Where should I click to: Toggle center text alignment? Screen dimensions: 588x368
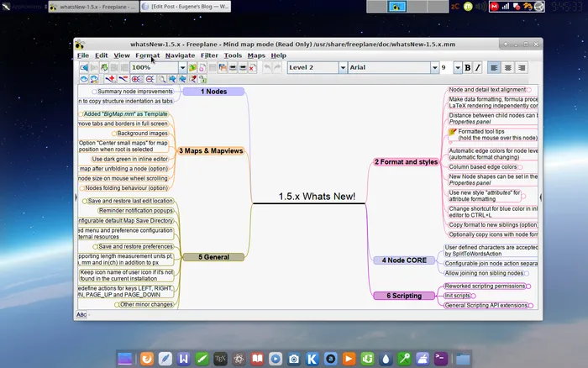(x=507, y=67)
